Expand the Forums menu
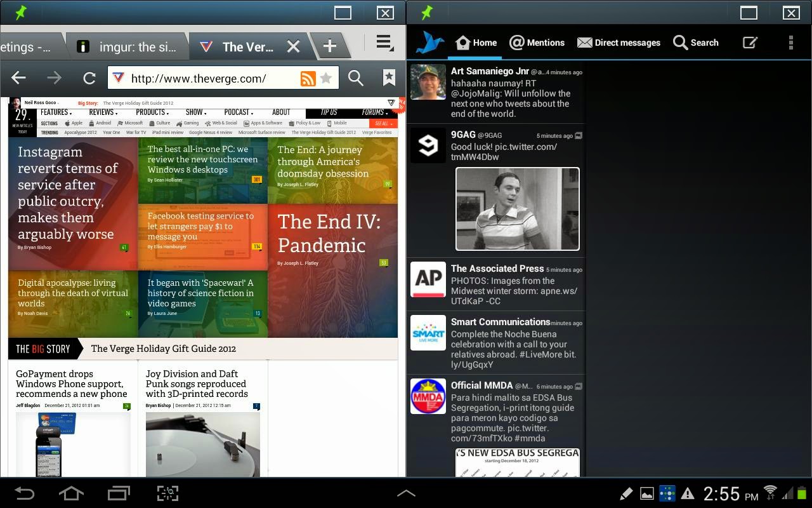Viewport: 812px width, 508px height. [x=375, y=112]
